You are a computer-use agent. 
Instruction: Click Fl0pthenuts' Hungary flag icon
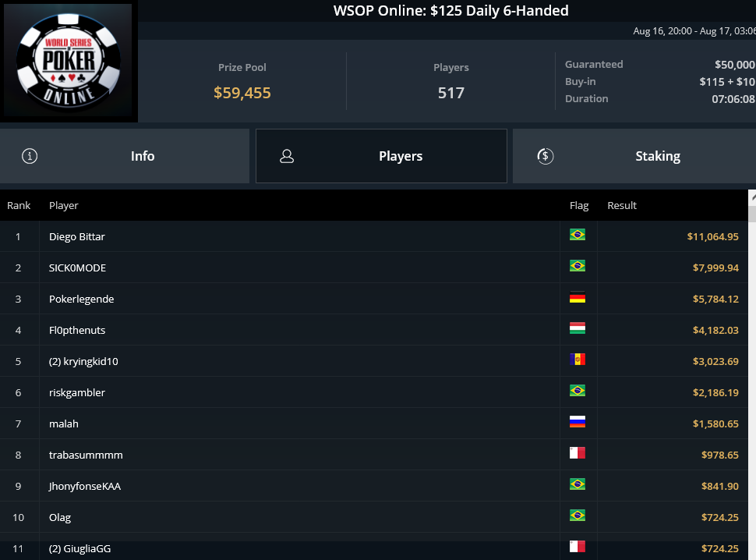[x=577, y=328]
